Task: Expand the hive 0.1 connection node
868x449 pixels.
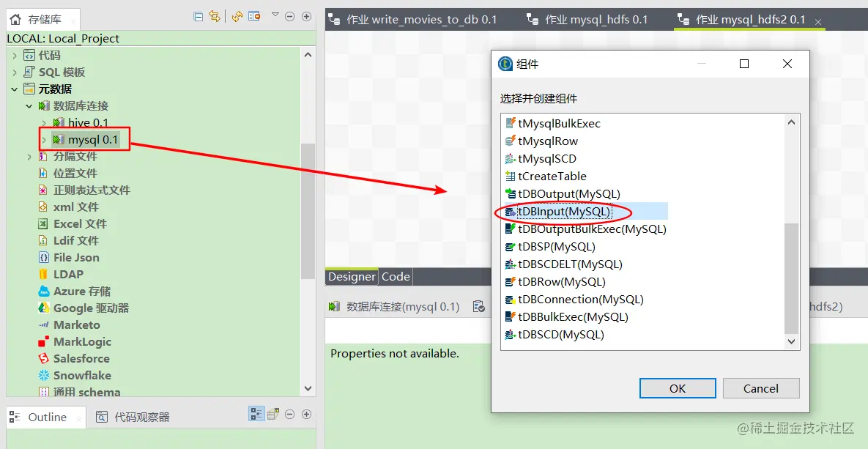Action: 44,123
